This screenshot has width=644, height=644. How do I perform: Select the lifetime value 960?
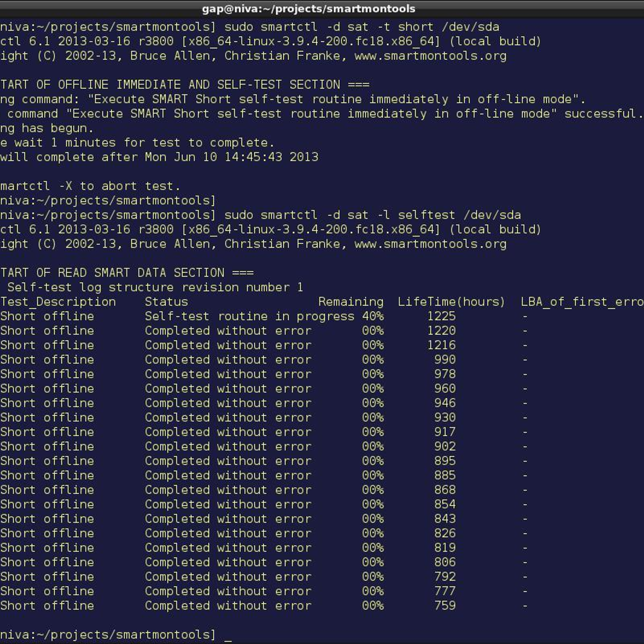445,389
